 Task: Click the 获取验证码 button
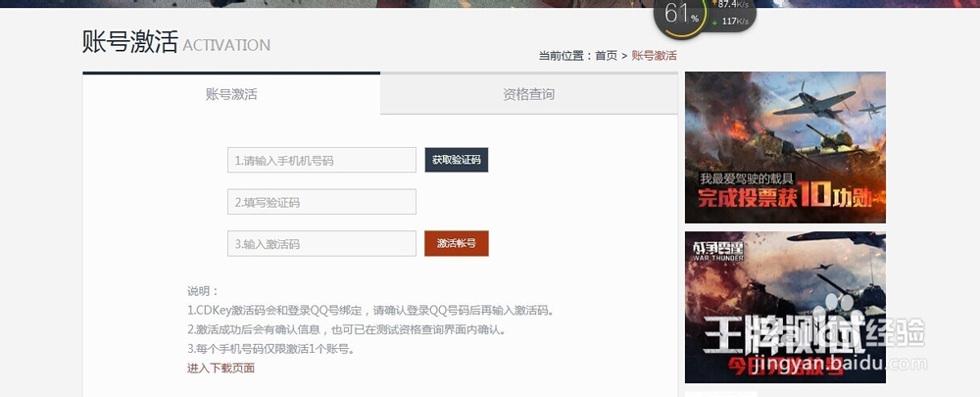(x=457, y=160)
